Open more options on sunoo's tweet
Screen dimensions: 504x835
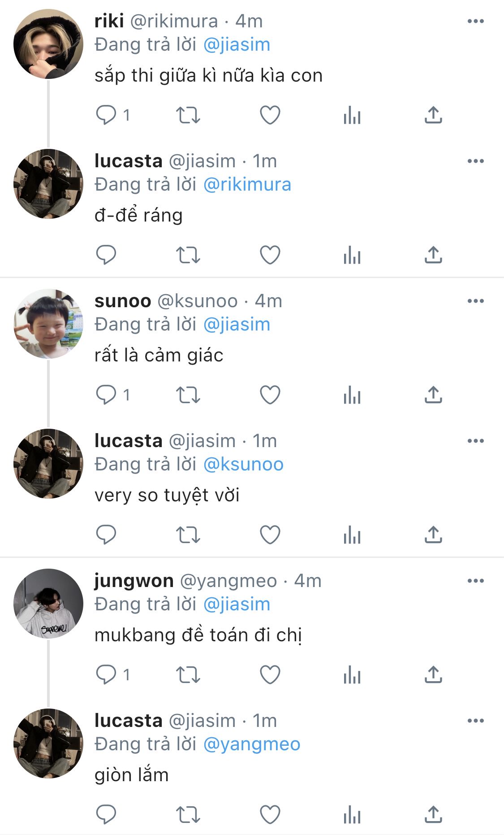(475, 301)
